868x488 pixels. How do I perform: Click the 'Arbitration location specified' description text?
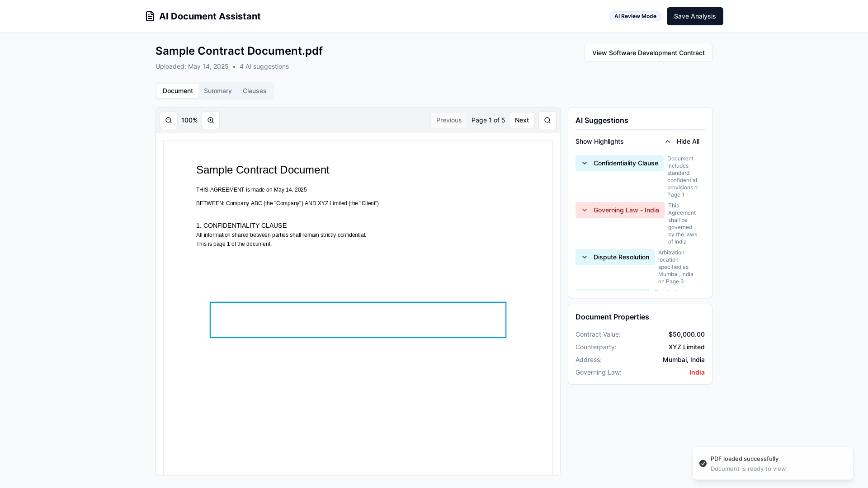click(x=676, y=267)
